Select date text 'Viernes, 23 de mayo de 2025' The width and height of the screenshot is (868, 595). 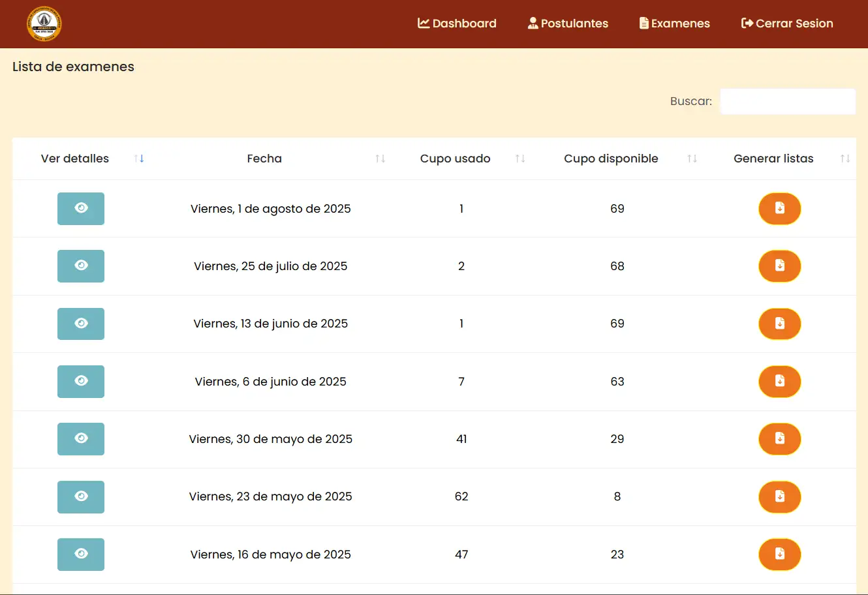point(271,496)
